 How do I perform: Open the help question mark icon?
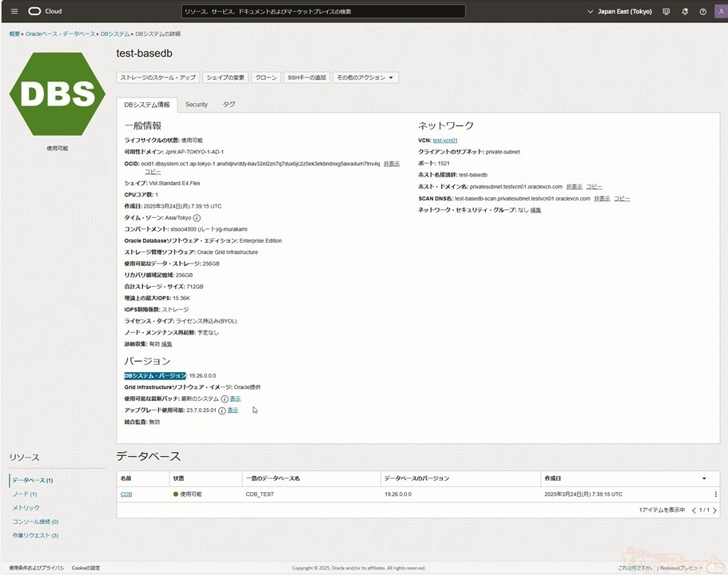703,12
